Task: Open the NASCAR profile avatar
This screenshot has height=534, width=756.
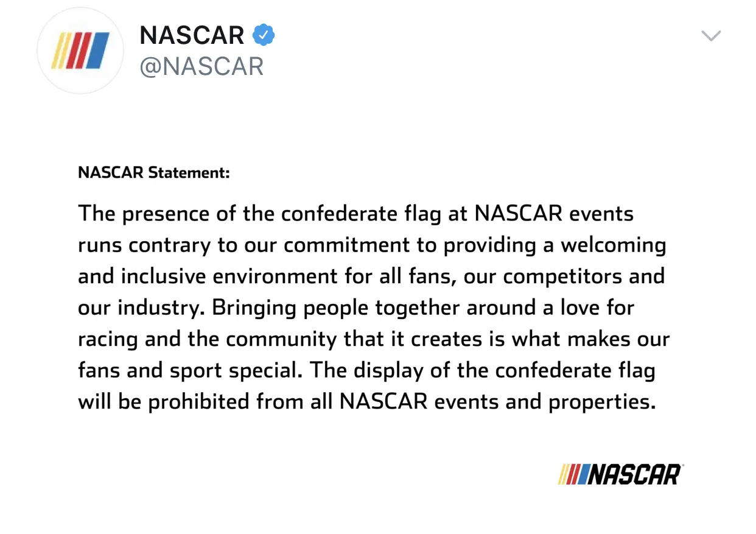Action: click(80, 50)
